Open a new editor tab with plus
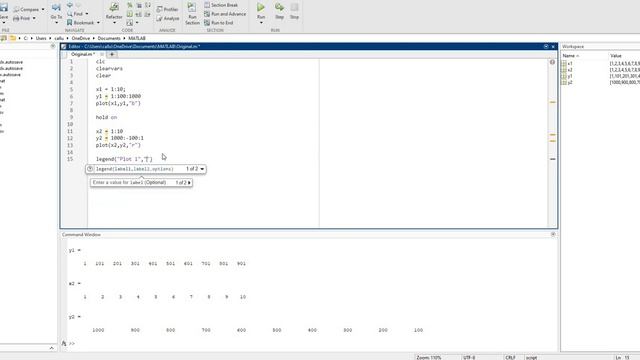640x360 pixels. coord(112,54)
